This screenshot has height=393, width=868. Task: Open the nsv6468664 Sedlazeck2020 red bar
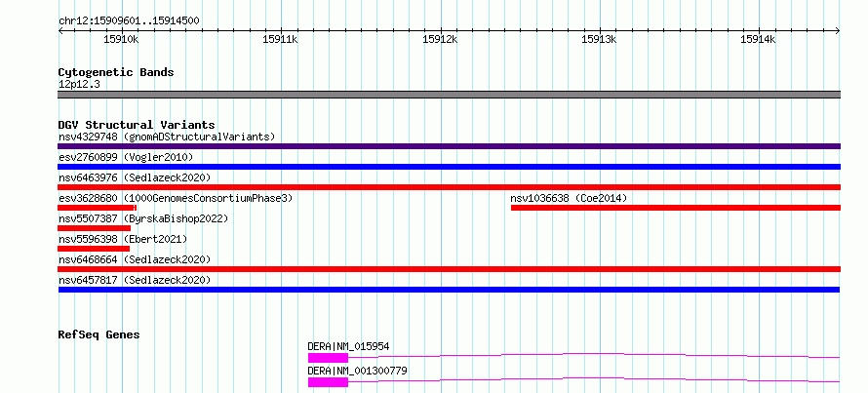point(449,269)
